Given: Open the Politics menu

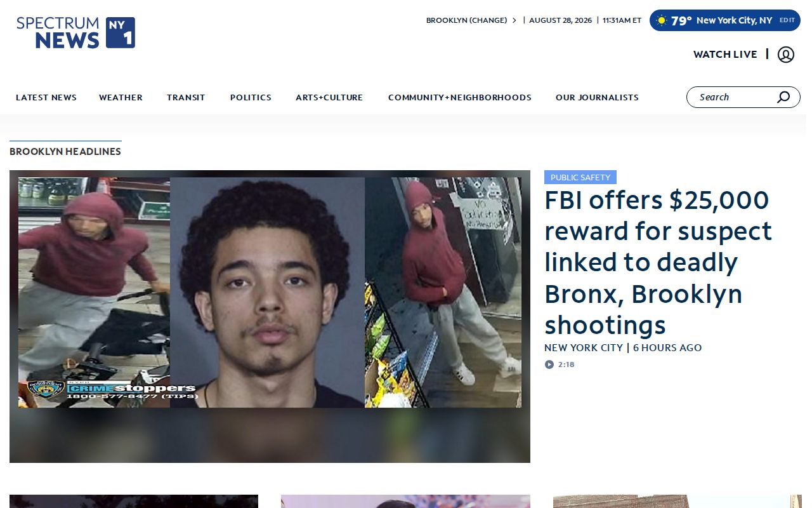Looking at the screenshot, I should click(x=251, y=97).
